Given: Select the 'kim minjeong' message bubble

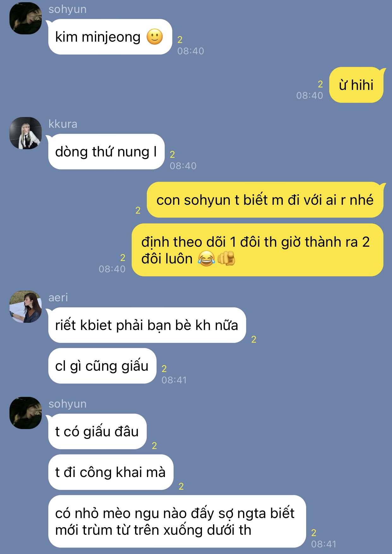Looking at the screenshot, I should click(110, 37).
